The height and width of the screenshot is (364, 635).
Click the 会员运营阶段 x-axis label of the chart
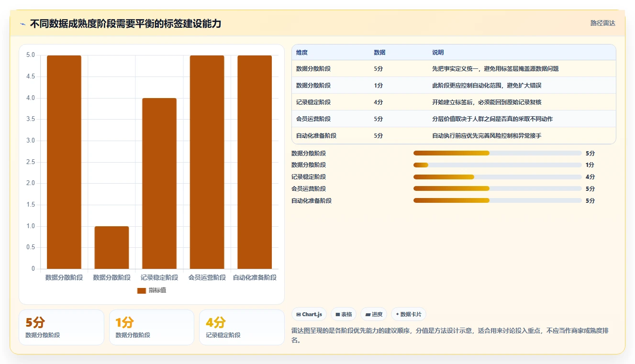click(207, 277)
